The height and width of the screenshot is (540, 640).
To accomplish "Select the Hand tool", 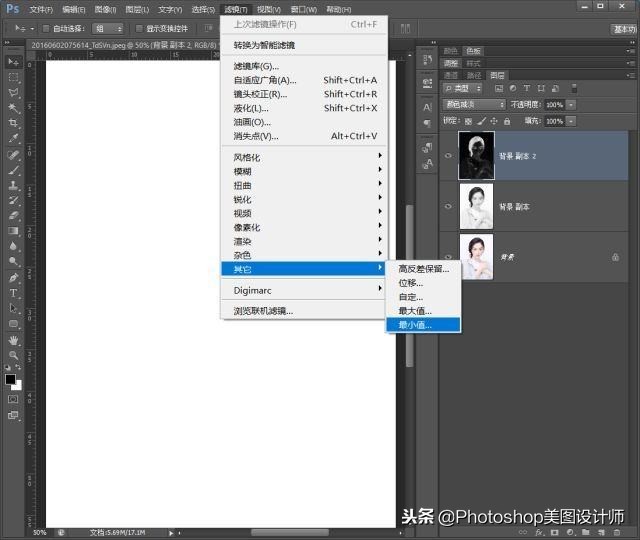I will 13,340.
